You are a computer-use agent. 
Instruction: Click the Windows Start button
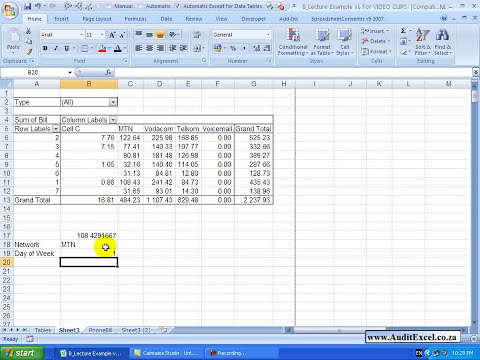[22, 353]
